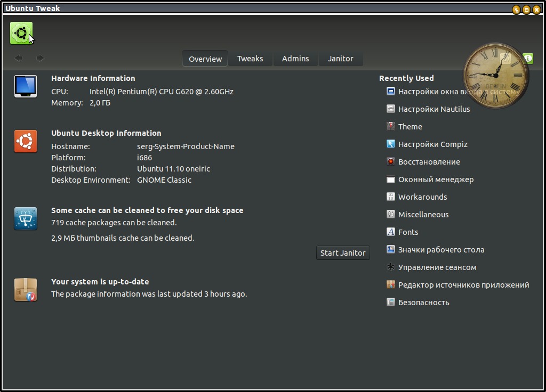Click the Hardware Information heading
This screenshot has height=392, width=546.
[x=93, y=78]
